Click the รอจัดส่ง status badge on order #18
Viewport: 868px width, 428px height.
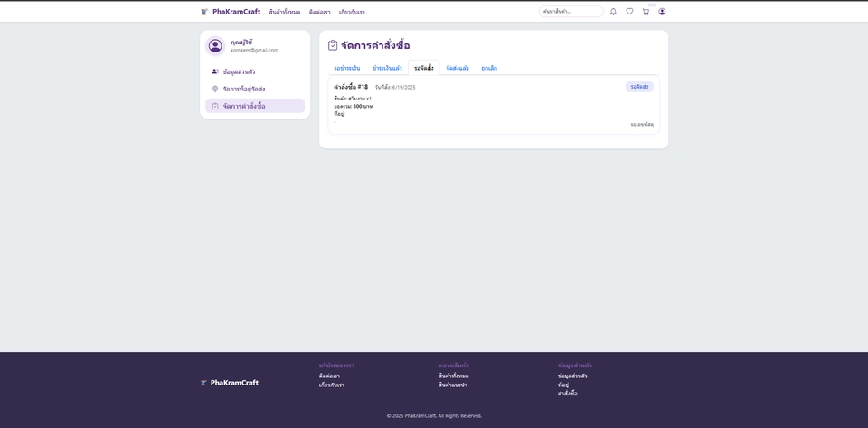click(639, 87)
